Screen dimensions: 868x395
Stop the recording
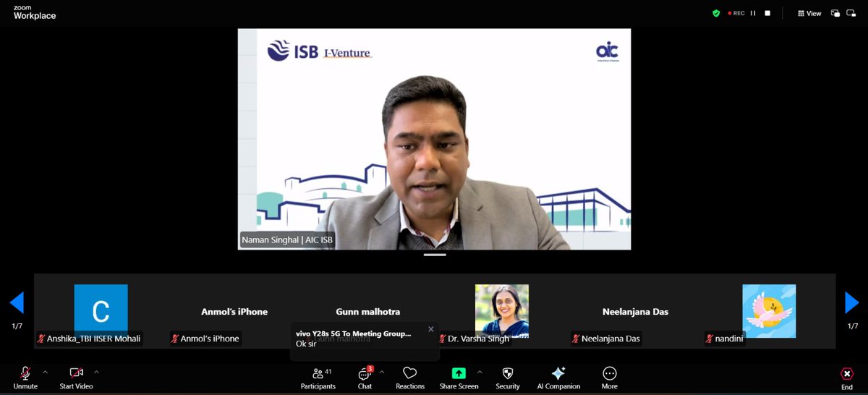[x=767, y=13]
